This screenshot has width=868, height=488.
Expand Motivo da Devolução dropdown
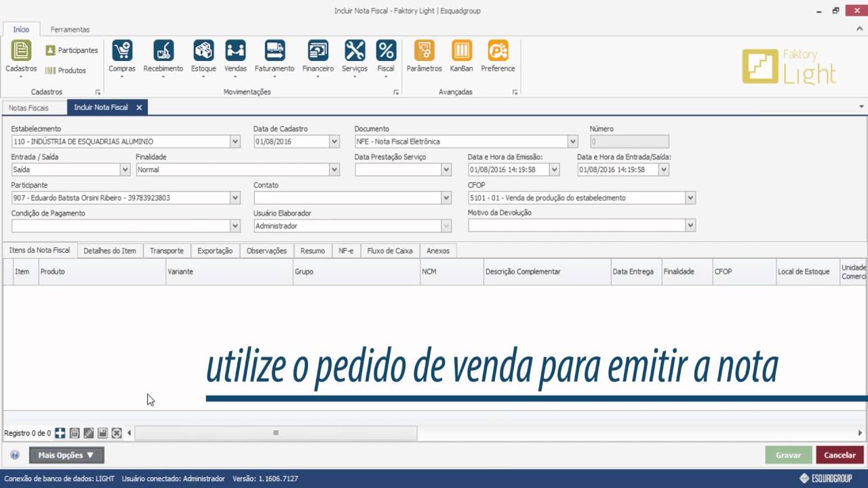point(690,226)
